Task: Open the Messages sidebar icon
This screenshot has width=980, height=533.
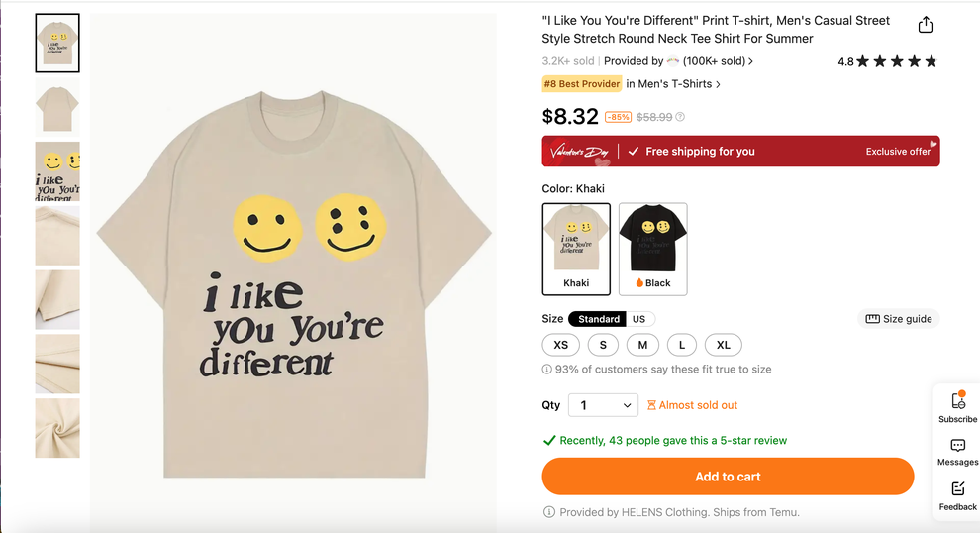Action: pyautogui.click(x=957, y=446)
